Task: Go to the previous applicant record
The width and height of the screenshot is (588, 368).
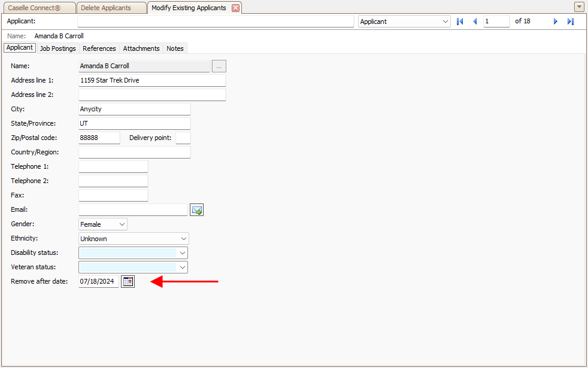Action: click(475, 22)
